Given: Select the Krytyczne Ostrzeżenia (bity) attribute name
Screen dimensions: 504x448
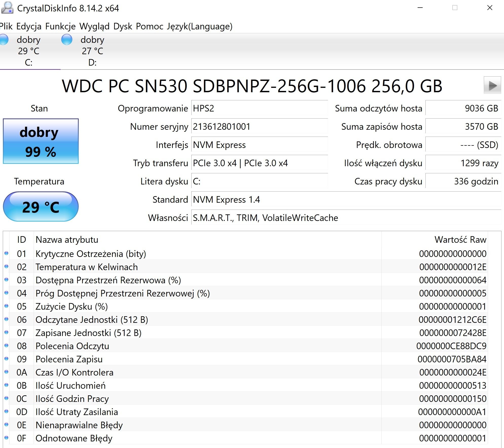Looking at the screenshot, I should coord(91,254).
